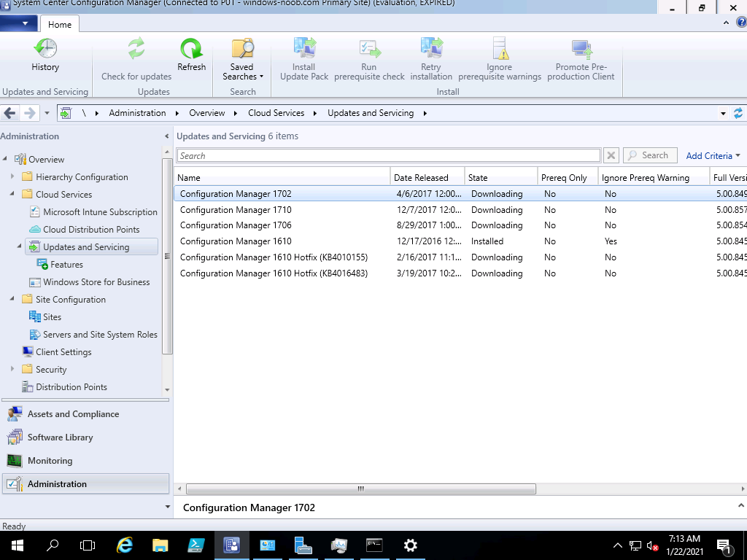Select the Client Settings node
Screen dimensions: 747x560
[57, 352]
